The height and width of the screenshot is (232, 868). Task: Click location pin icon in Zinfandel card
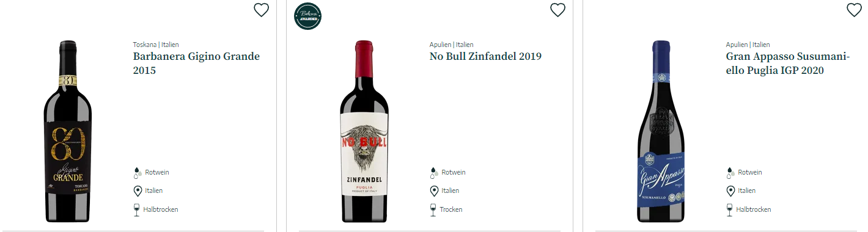pyautogui.click(x=434, y=191)
